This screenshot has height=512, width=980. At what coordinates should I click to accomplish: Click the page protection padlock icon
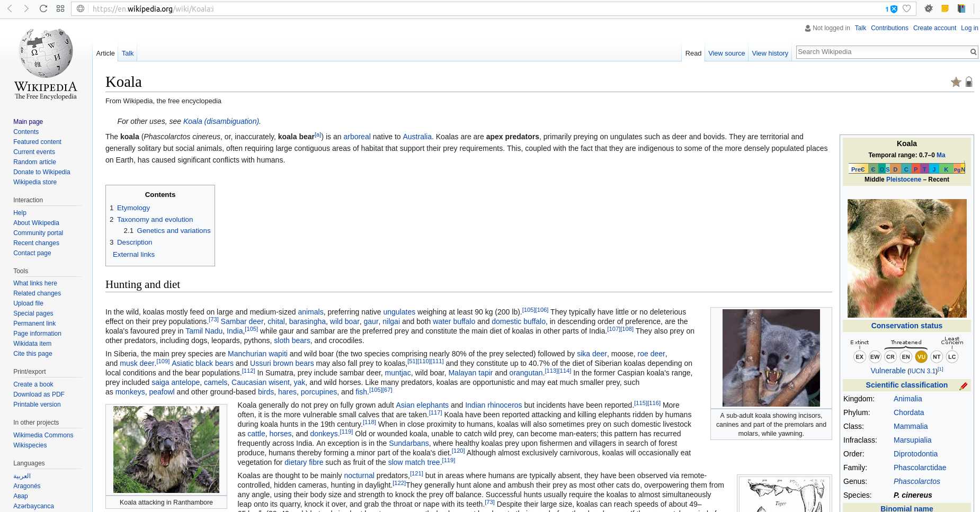[x=969, y=82]
